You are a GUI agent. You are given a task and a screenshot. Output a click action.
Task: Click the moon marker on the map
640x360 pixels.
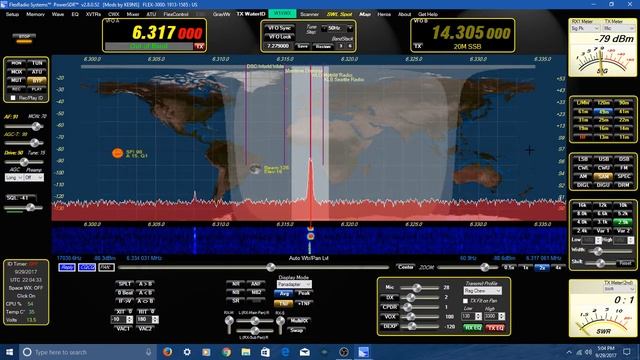click(x=256, y=169)
